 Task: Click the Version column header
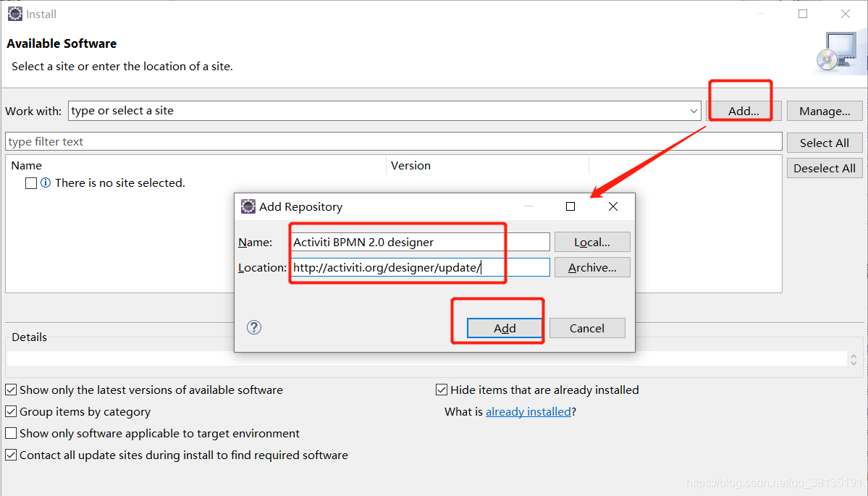pos(487,166)
